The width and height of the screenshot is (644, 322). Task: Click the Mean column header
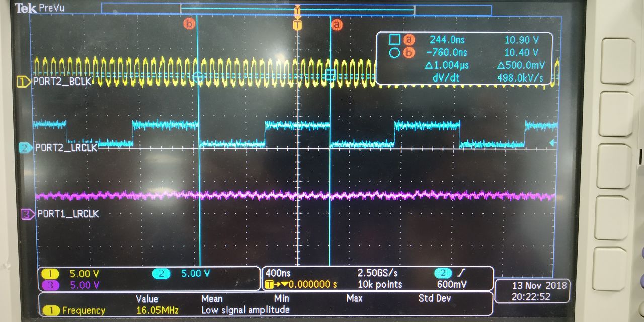coord(212,298)
